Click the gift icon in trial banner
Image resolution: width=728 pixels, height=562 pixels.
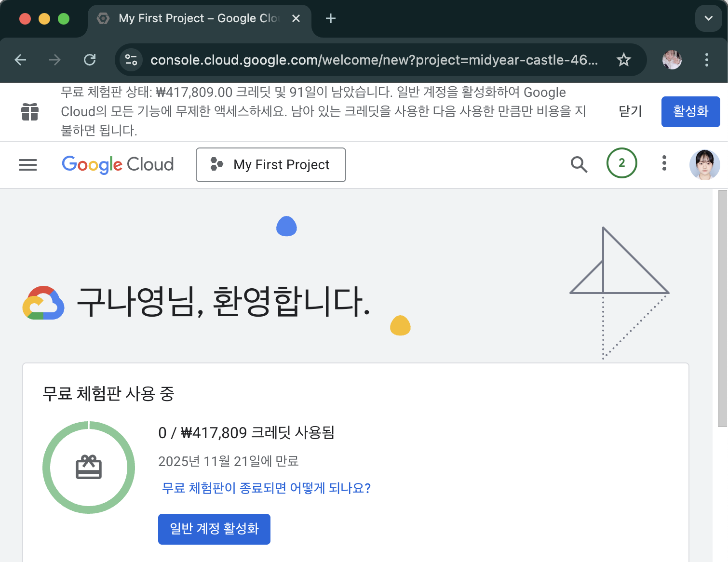pyautogui.click(x=30, y=112)
